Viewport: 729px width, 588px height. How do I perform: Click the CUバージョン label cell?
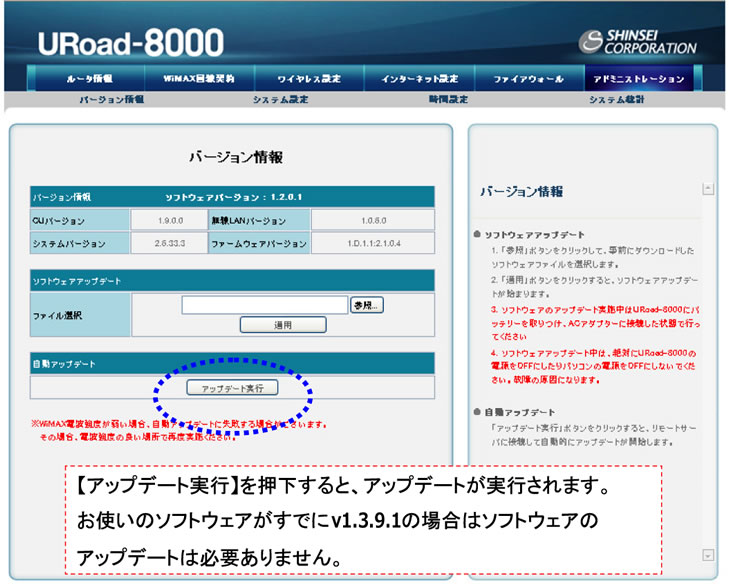[x=80, y=220]
